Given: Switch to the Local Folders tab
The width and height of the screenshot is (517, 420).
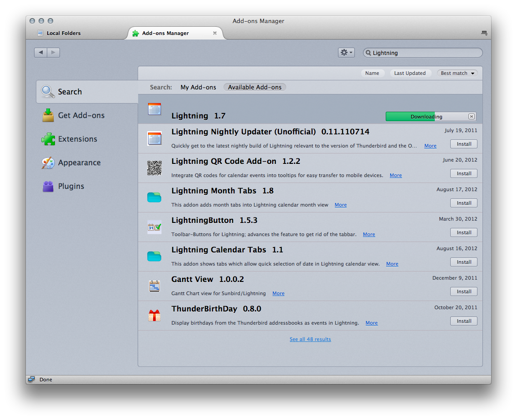Looking at the screenshot, I should [x=64, y=33].
